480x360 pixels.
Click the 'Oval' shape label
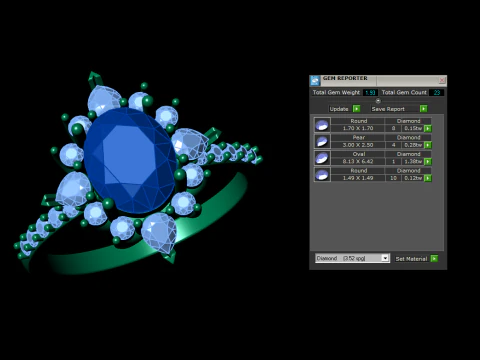[x=359, y=154]
